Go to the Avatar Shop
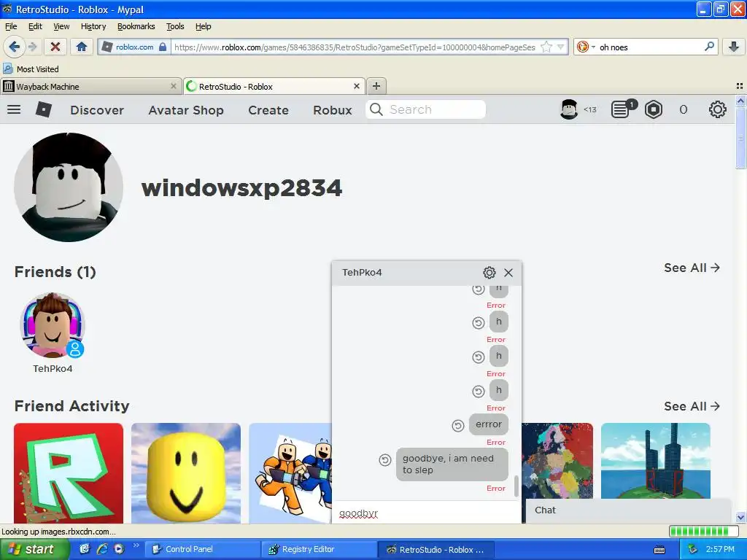Screen dimensions: 747x560 click(186, 110)
